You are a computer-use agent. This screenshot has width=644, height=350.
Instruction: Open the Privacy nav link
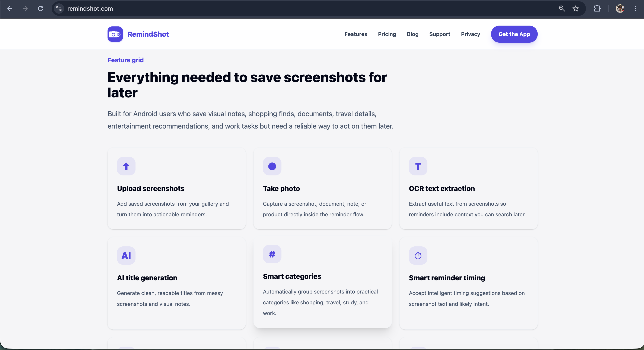pyautogui.click(x=471, y=34)
